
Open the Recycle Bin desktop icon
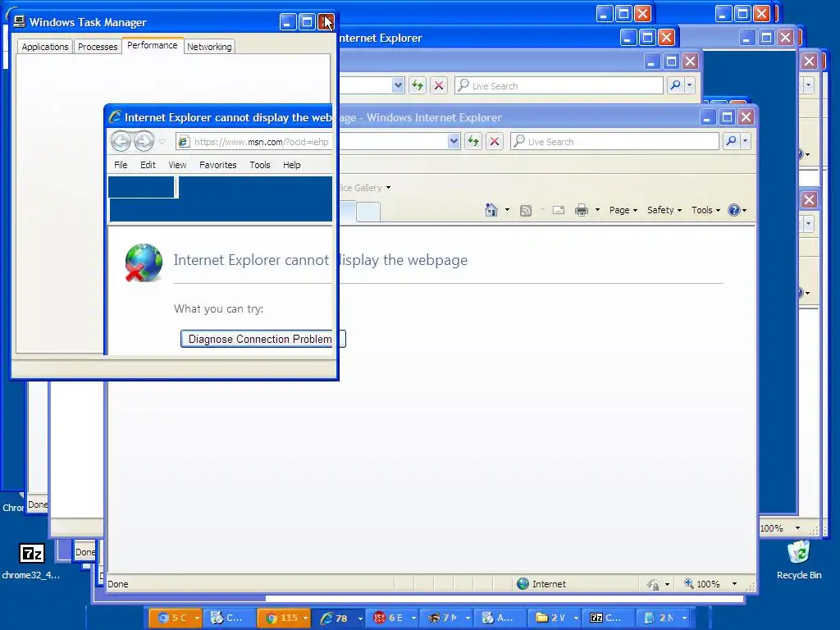click(799, 559)
